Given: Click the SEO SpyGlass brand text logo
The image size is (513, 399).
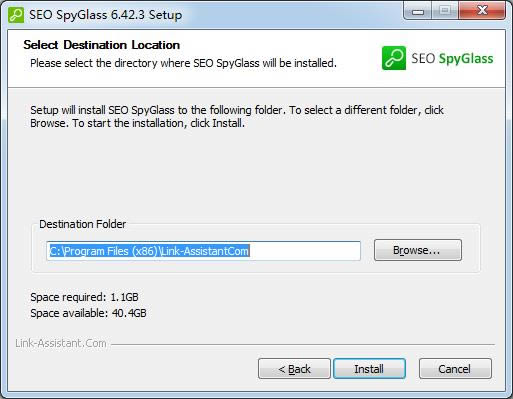Looking at the screenshot, I should click(x=452, y=59).
